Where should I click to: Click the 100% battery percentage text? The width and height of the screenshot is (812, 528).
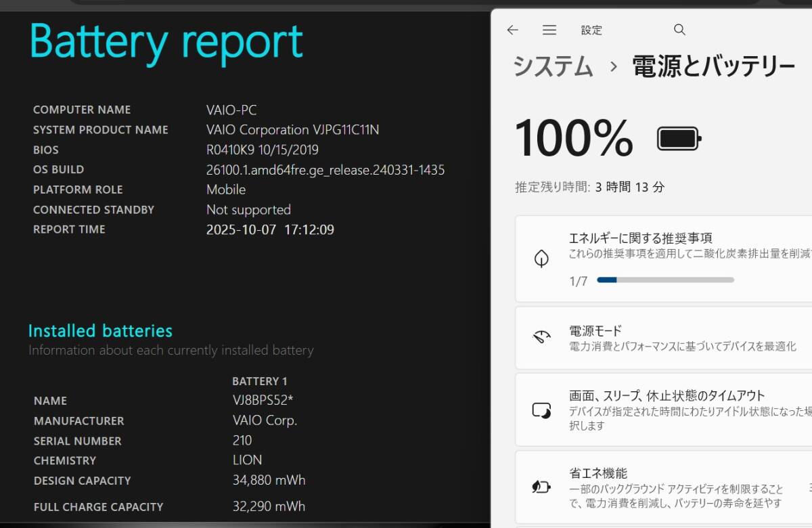coord(574,139)
